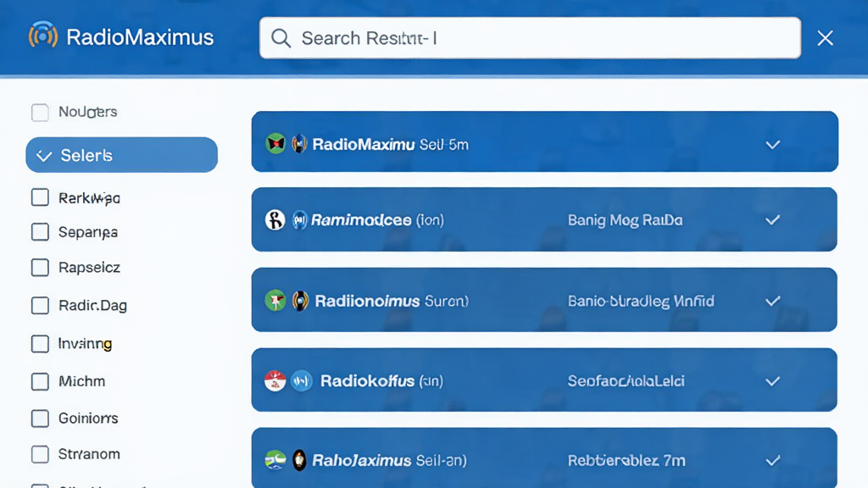Click the flag icon on RadioMaximu row
868x488 pixels.
click(275, 144)
